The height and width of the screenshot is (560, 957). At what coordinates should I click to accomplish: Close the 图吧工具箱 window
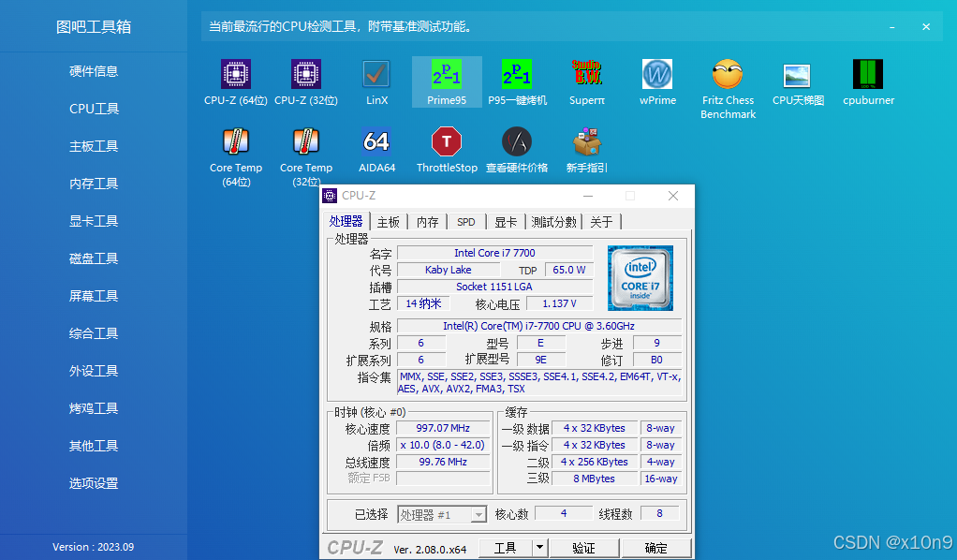coord(926,27)
